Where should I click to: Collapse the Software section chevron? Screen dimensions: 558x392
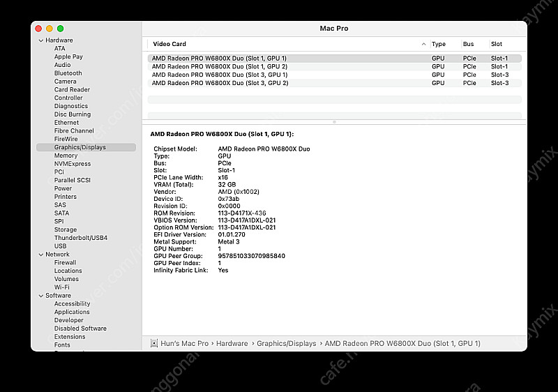[x=41, y=296]
